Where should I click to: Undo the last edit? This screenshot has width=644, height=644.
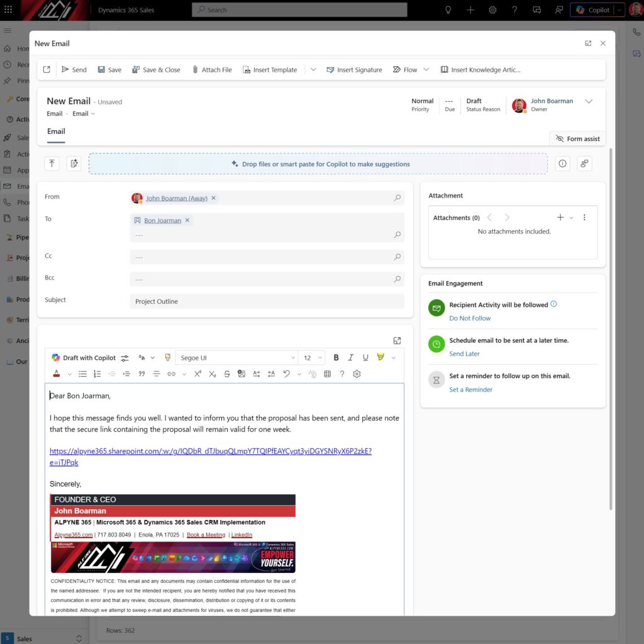[x=286, y=374]
